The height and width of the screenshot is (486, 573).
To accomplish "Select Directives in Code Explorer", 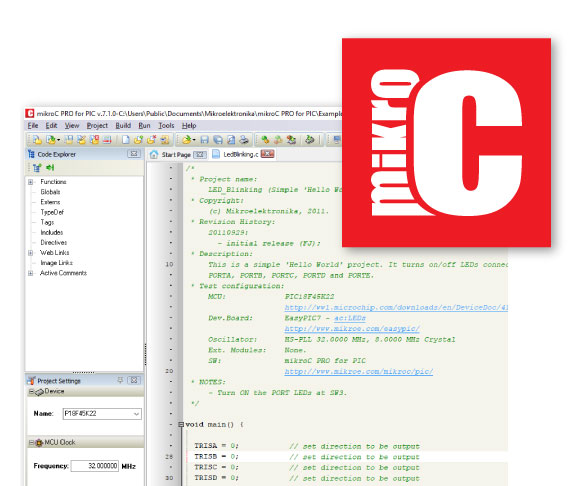I will tap(54, 243).
